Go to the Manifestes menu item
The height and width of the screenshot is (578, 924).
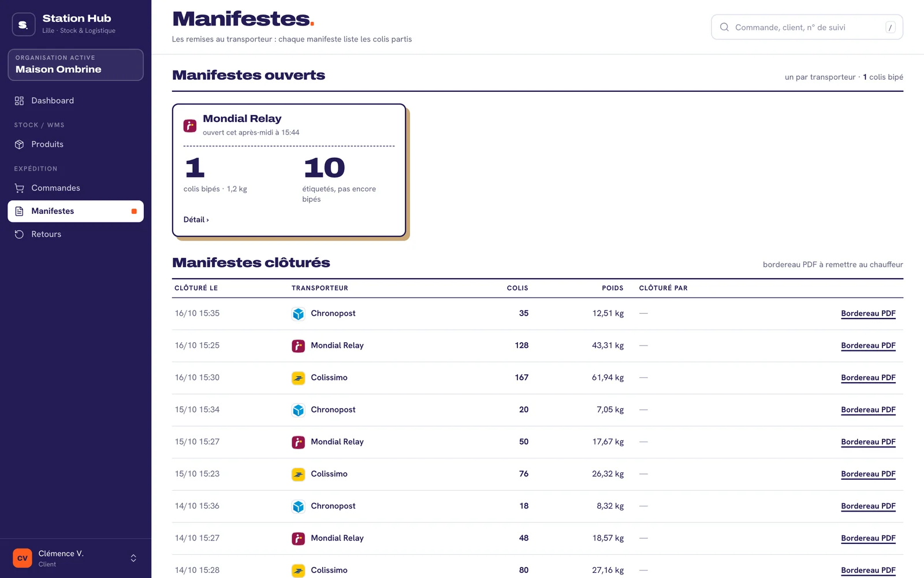(x=76, y=212)
